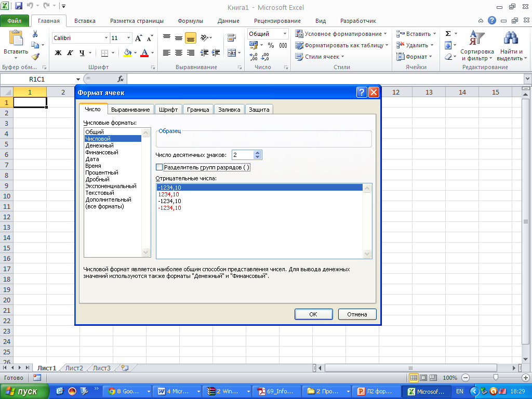Click the decimal places input field
Viewport: 532px width, 399px height.
click(243, 155)
